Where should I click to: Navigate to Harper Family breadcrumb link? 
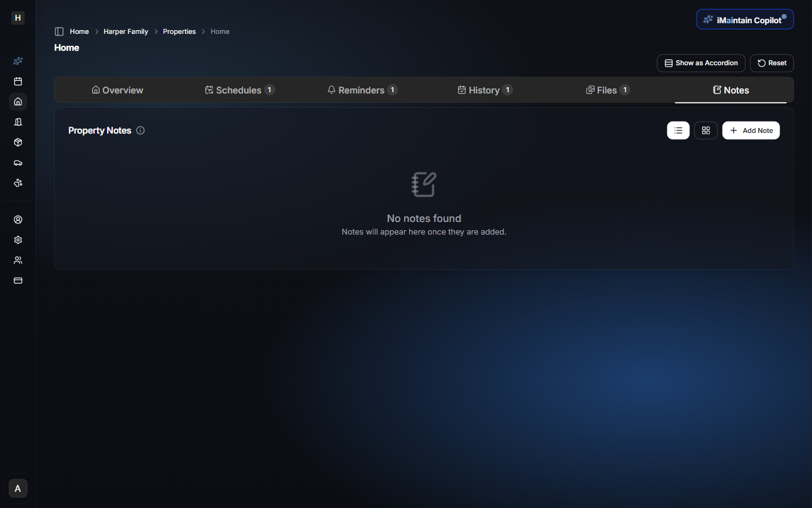[126, 31]
